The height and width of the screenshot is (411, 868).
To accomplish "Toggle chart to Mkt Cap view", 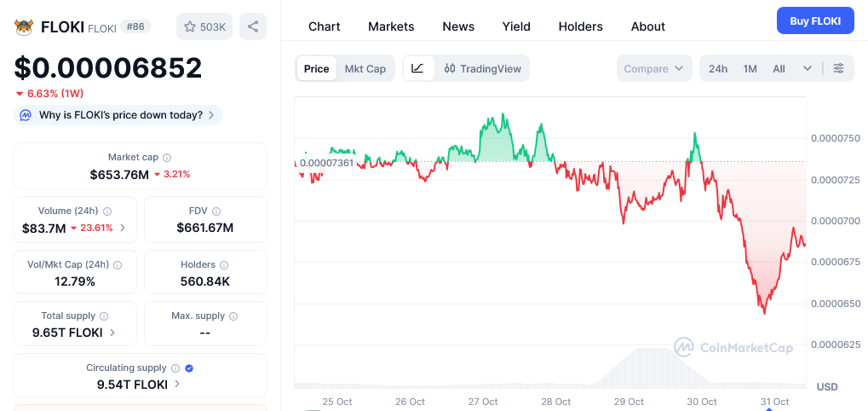I will 365,68.
